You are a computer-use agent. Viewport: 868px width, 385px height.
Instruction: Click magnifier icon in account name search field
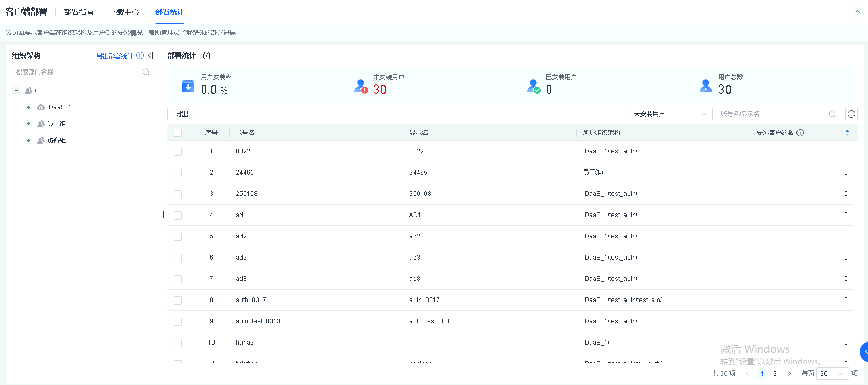[x=832, y=114]
